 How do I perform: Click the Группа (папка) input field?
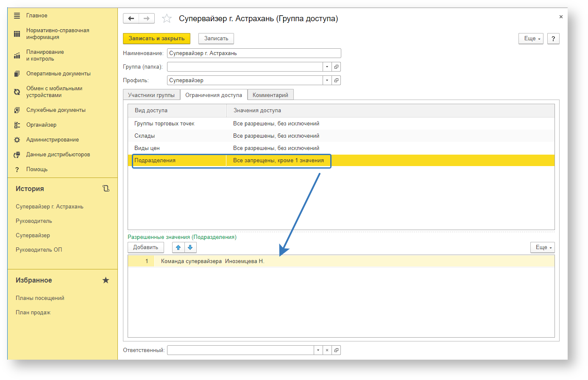tap(245, 67)
